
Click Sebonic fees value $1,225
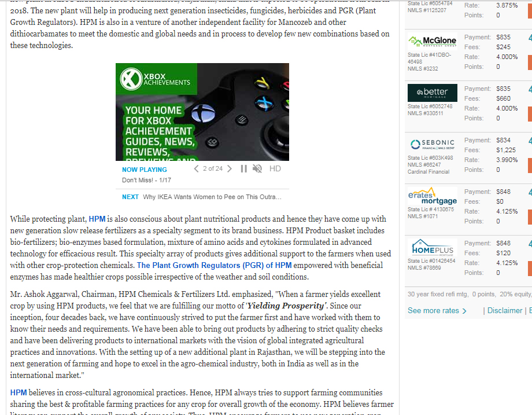506,150
